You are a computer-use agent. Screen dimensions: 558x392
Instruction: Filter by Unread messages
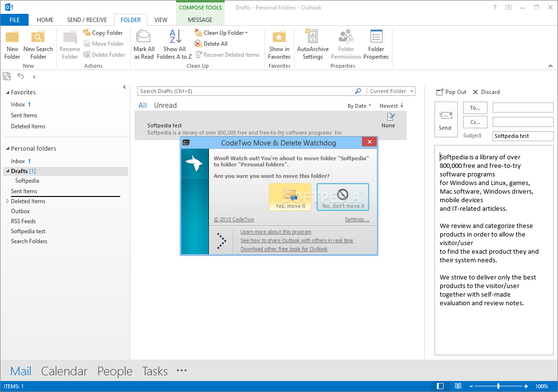point(165,105)
